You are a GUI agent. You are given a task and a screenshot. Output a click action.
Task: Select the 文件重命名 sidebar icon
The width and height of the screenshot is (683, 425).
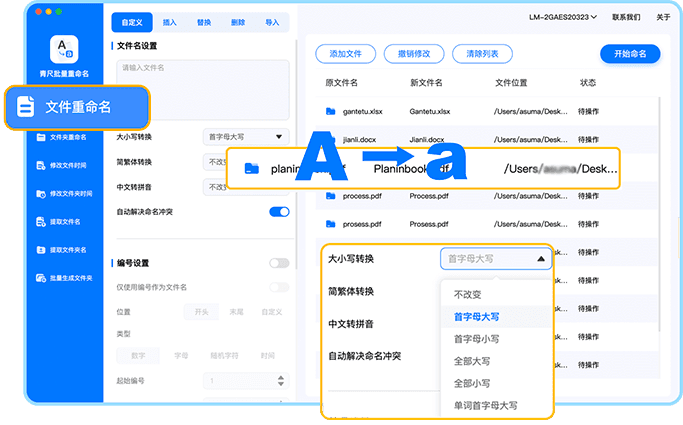[26, 107]
